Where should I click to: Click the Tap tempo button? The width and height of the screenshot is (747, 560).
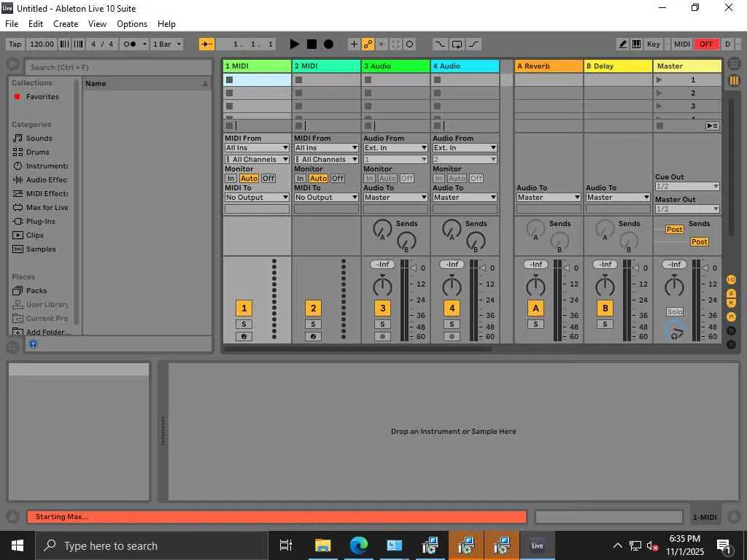tap(15, 44)
